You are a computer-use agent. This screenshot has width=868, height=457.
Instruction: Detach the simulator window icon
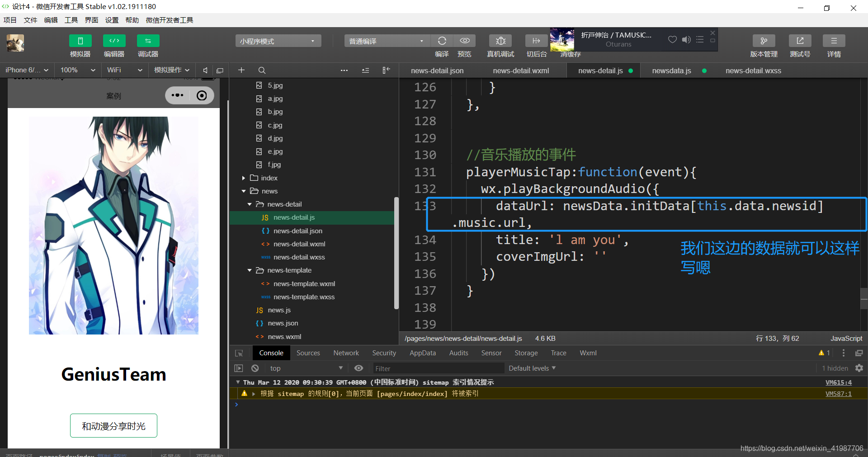[220, 70]
